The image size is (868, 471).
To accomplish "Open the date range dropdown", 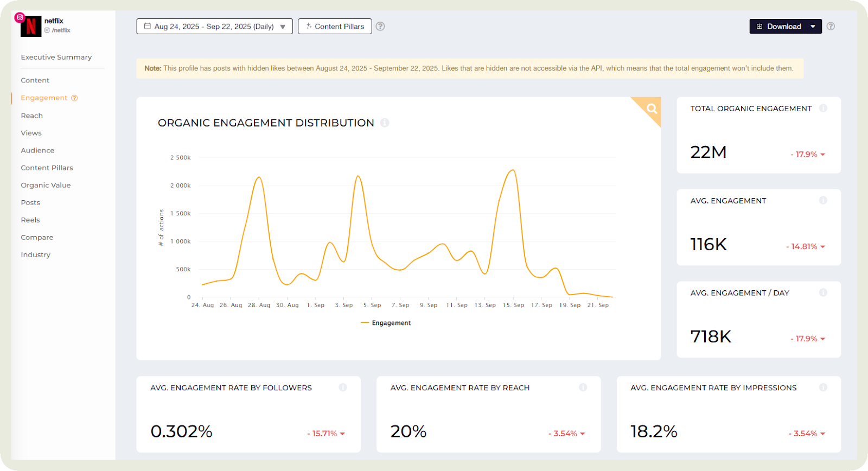I will pyautogui.click(x=214, y=27).
